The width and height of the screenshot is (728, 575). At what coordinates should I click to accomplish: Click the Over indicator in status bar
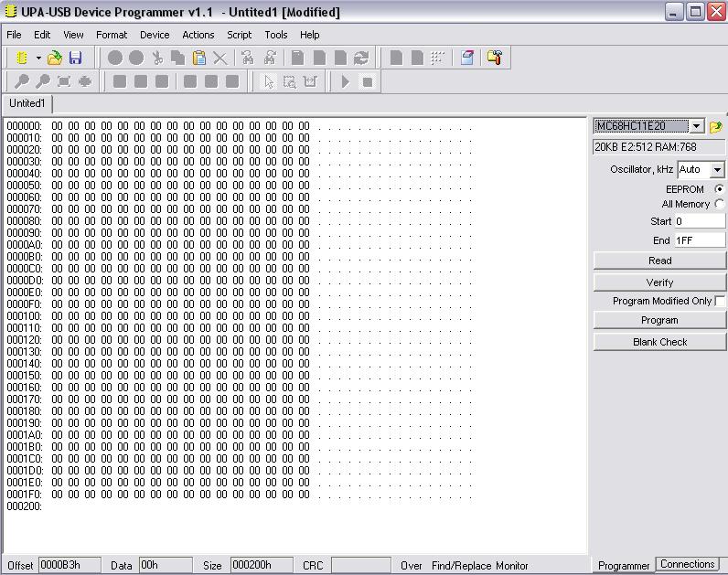[412, 566]
